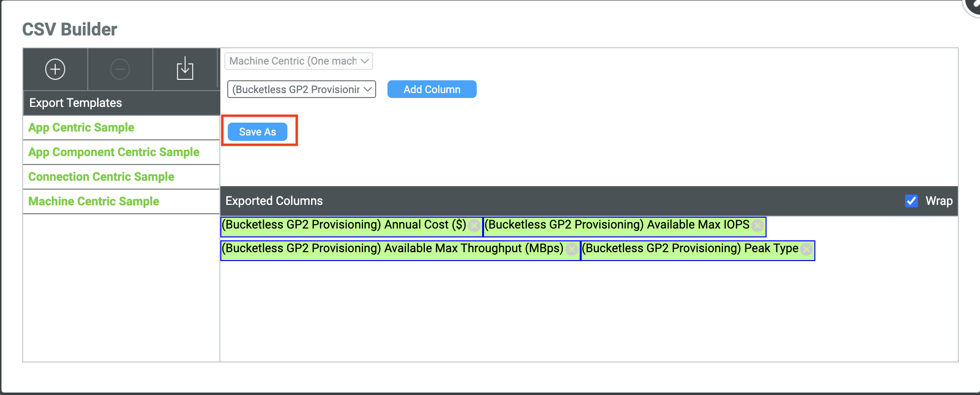Click the Available Max Throughput column chip
Image resolution: width=980 pixels, height=395 pixels.
click(x=392, y=249)
